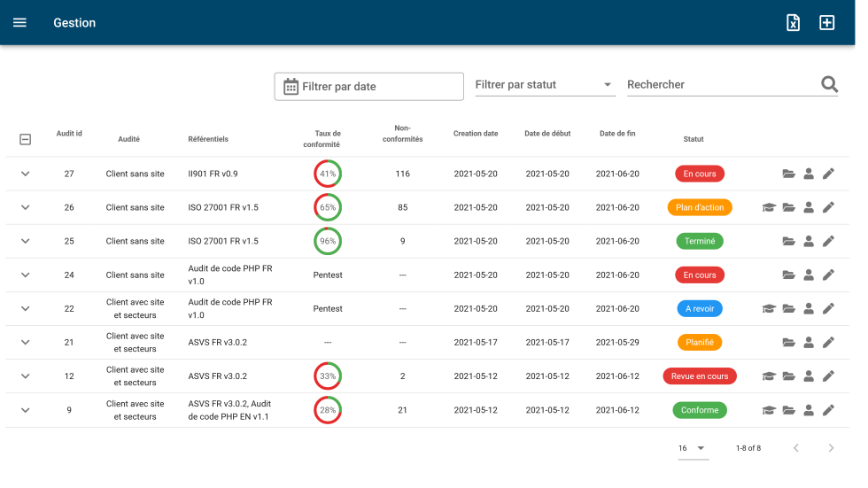Screen dimensions: 868x488
Task: Open the rows per page dropdown
Action: click(692, 448)
